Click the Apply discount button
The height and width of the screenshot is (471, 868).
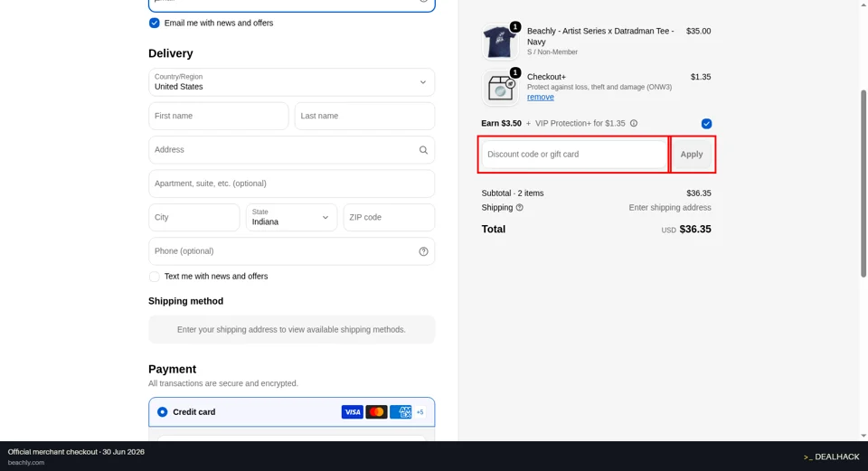pos(692,155)
